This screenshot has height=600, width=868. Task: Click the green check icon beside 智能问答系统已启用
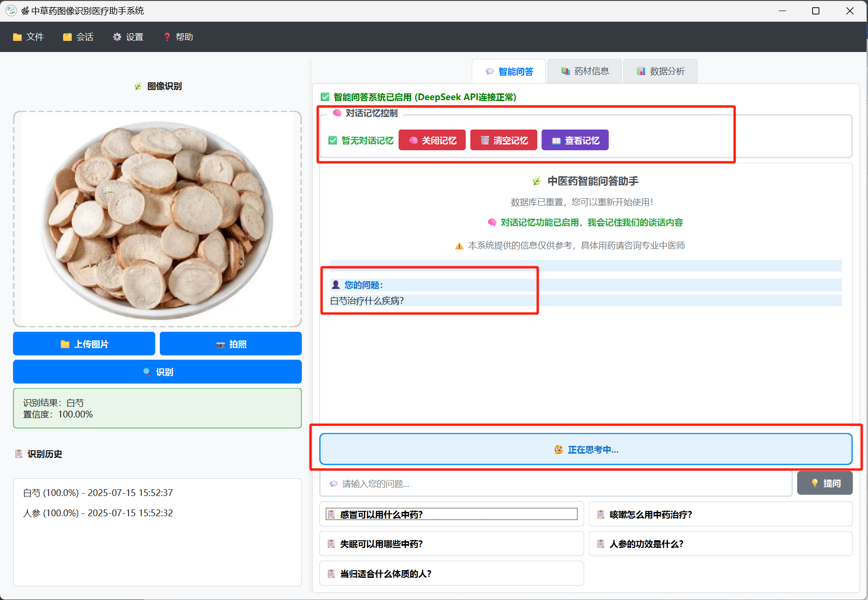[x=325, y=97]
